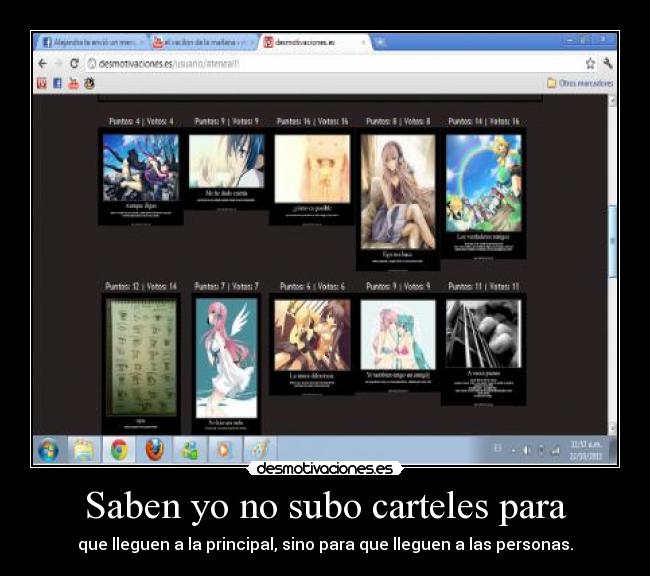Viewport: 650px width, 576px height.
Task: Open the pale blonde poster 'Puntos: 16'
Action: pyautogui.click(x=312, y=177)
